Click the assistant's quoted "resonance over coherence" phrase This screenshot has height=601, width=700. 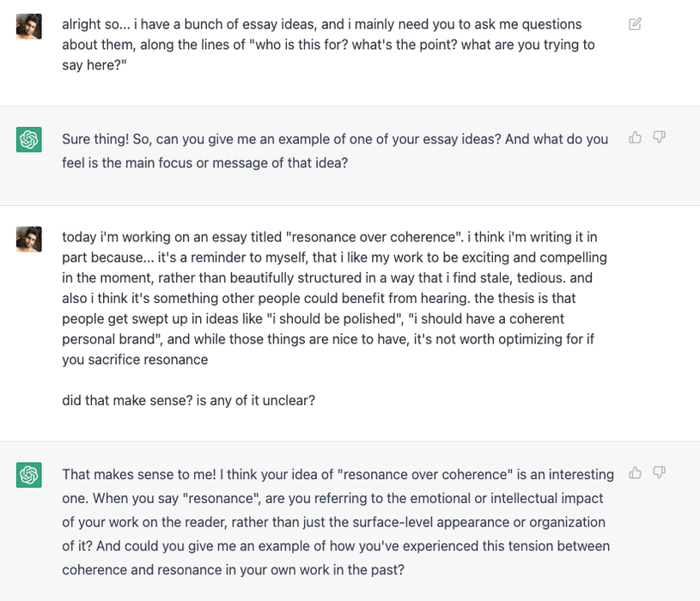tap(425, 474)
